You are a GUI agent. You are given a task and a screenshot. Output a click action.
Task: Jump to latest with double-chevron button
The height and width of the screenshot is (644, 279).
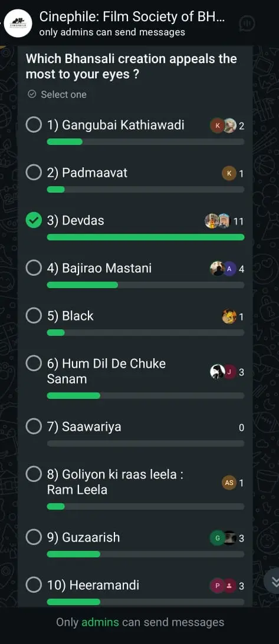tap(273, 581)
